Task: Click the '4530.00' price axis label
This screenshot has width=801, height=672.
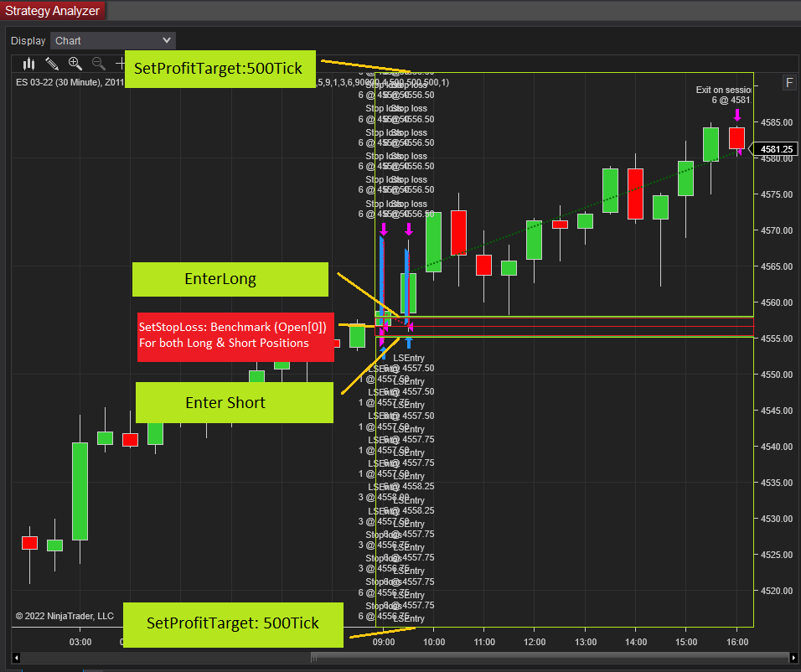Action: coord(777,519)
